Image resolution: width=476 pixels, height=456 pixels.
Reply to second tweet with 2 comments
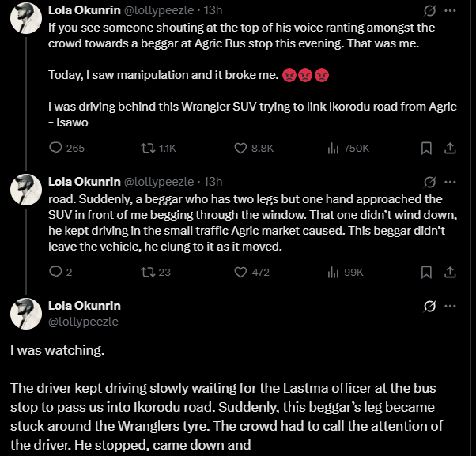[60, 272]
